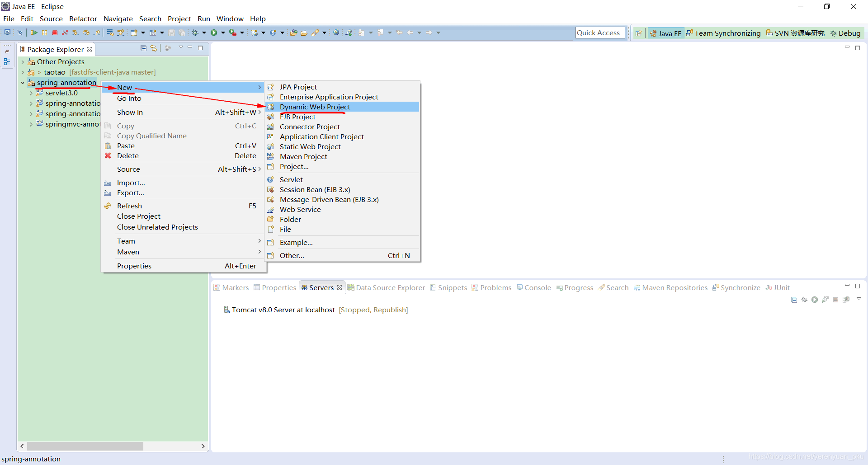This screenshot has width=868, height=465.
Task: Toggle Use Step Filters in toolbar
Action: click(x=121, y=33)
